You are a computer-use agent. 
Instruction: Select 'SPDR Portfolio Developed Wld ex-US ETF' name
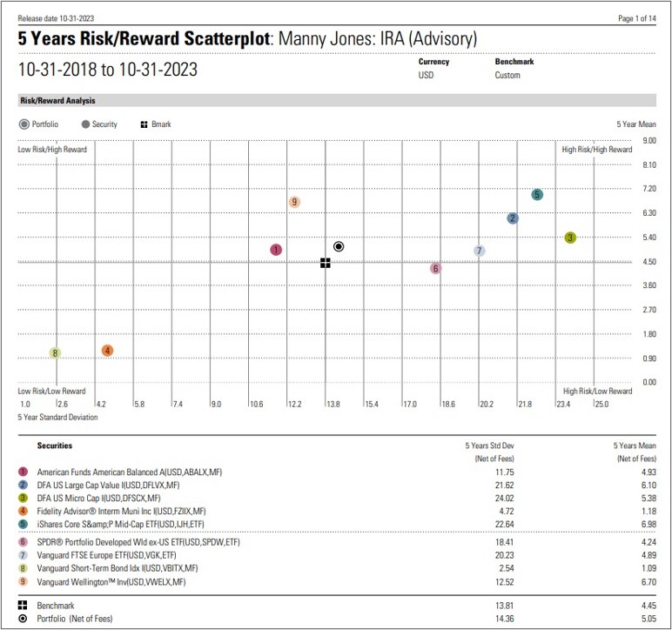click(138, 542)
